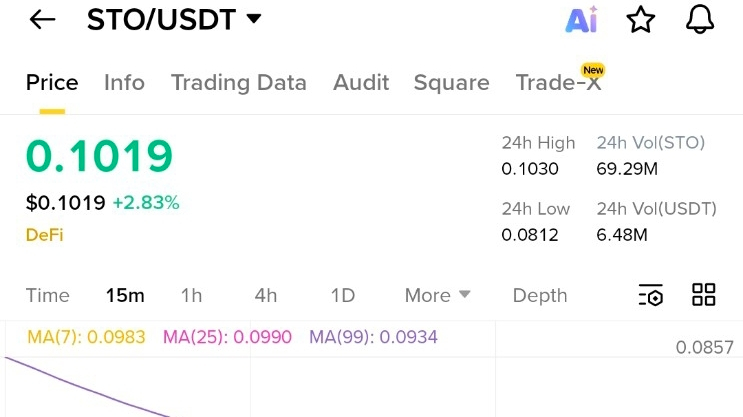Tap the DeFi category tag

click(44, 235)
